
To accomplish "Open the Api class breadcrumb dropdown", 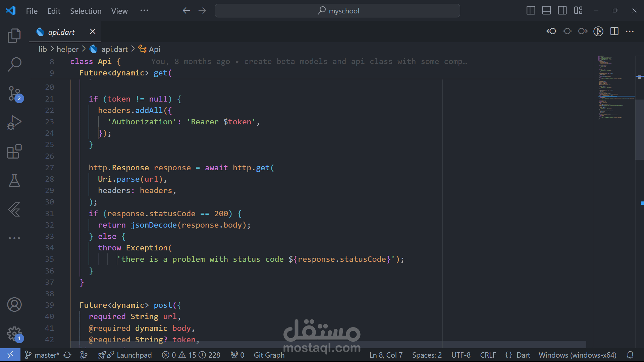I will pos(154,49).
